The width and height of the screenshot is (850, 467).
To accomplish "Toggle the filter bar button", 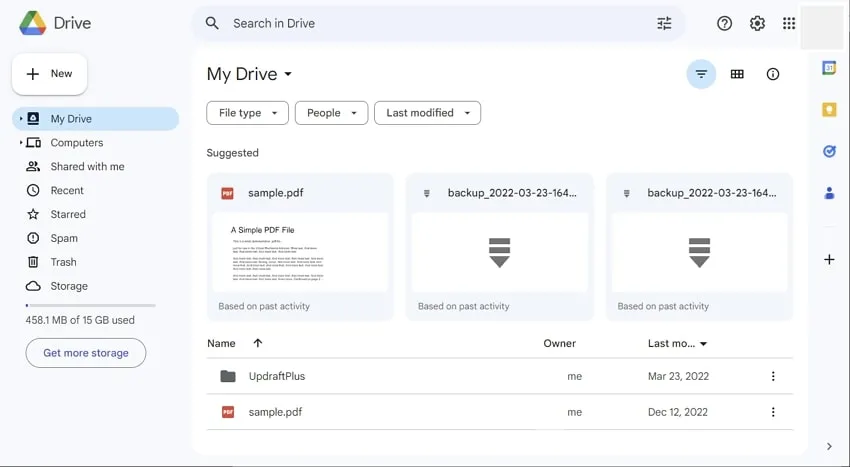I will pyautogui.click(x=701, y=74).
